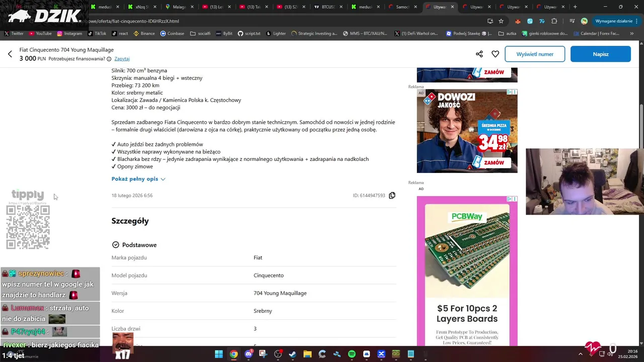
Task: Select the 'Cena: 3000 zł – do negocjacji' line
Action: coord(146,108)
